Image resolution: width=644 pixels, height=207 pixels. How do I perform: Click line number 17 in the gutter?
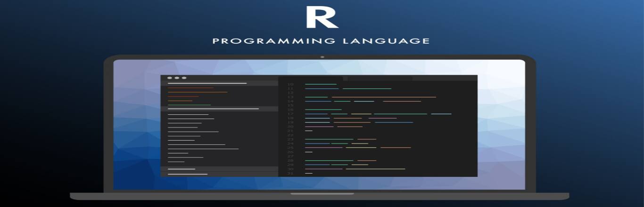290,114
